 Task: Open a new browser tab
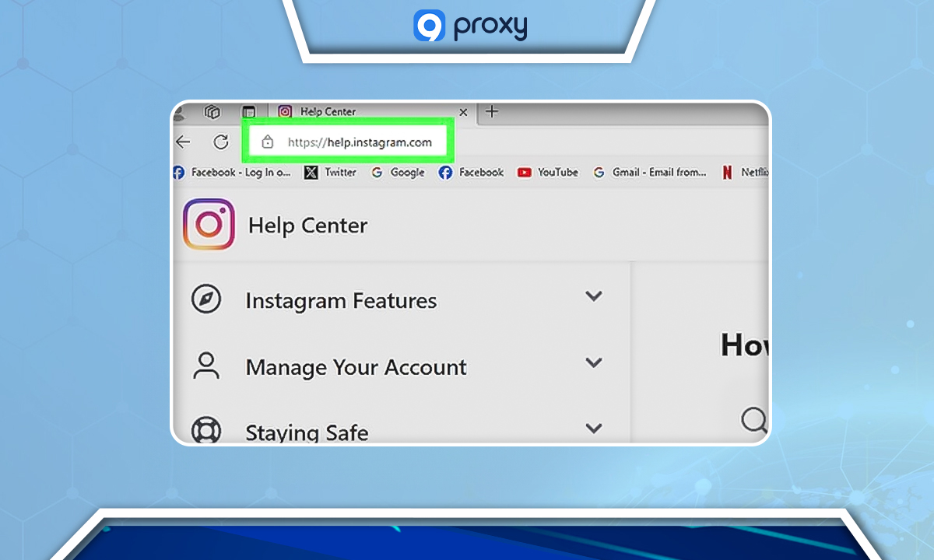[x=491, y=112]
